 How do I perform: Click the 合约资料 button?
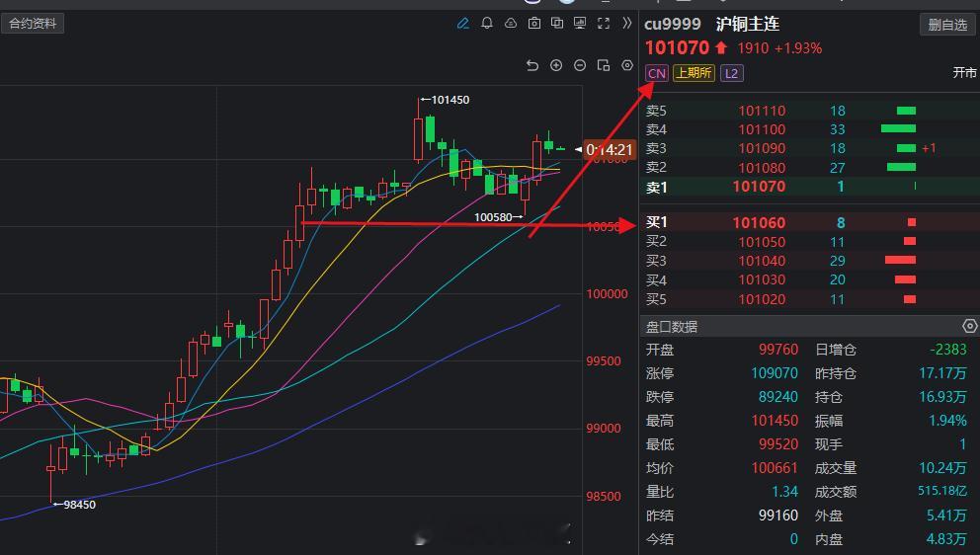tap(33, 24)
